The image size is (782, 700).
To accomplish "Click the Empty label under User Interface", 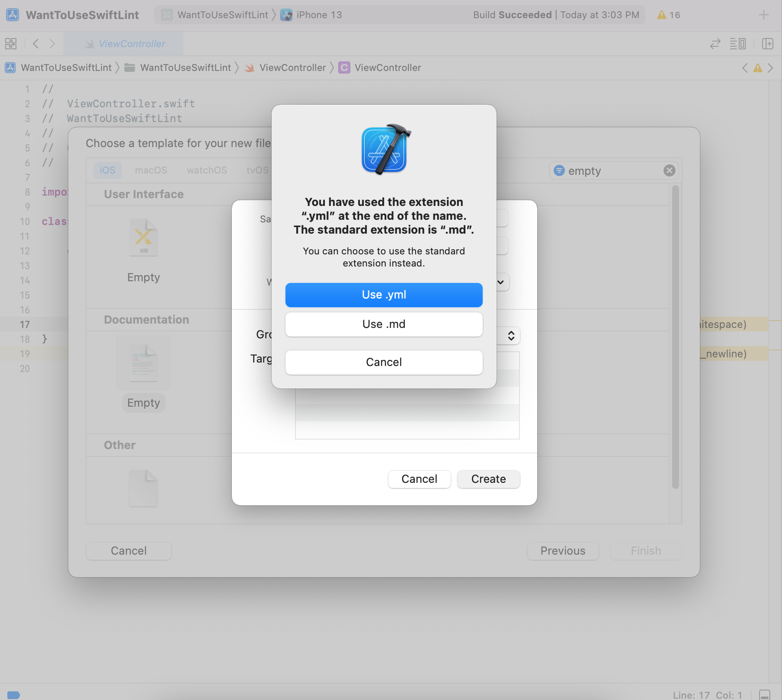I will (x=144, y=277).
